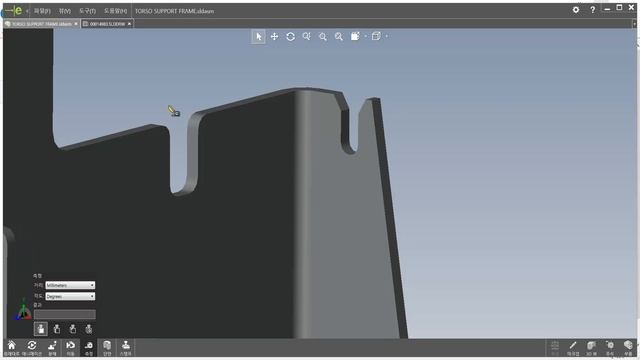
Task: Click the view orientation icon
Action: click(x=355, y=36)
